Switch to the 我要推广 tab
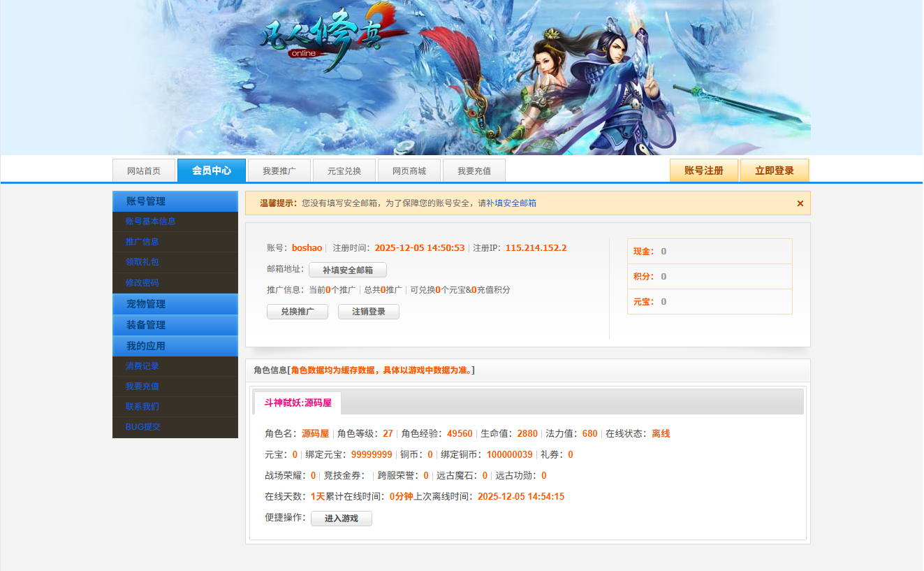The image size is (924, 571). 279,171
